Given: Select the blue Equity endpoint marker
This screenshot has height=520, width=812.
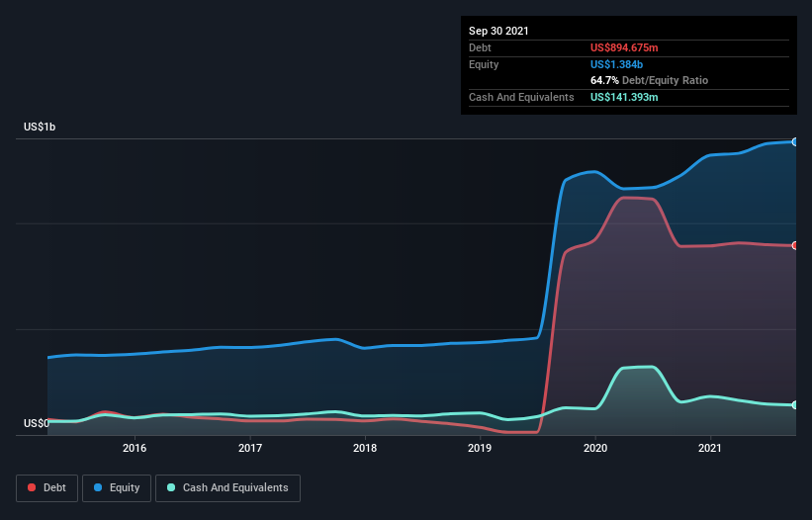Looking at the screenshot, I should 795,141.
